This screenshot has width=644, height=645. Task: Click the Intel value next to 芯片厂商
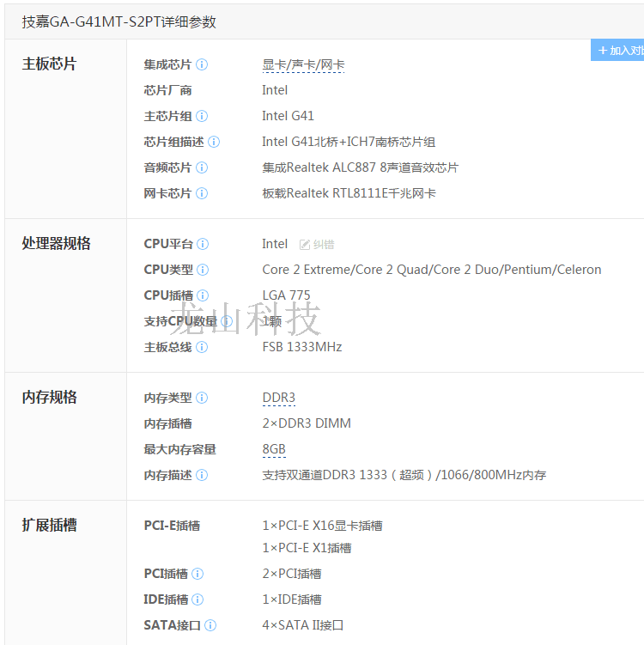click(x=275, y=90)
